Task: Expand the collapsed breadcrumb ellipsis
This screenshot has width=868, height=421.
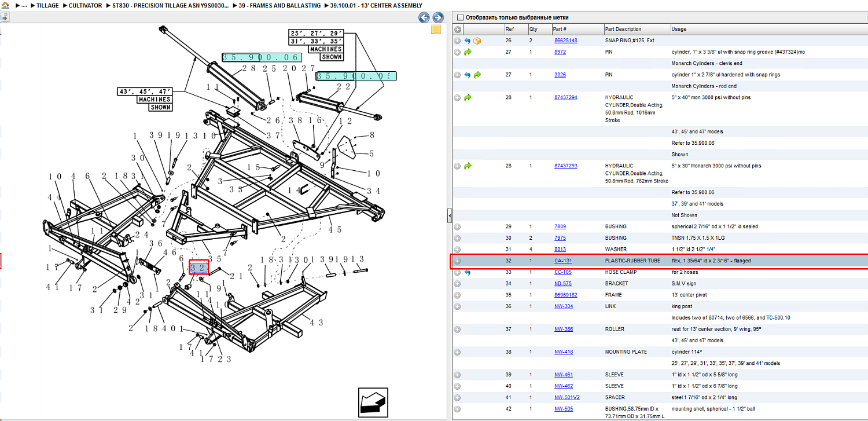Action: click(x=24, y=5)
